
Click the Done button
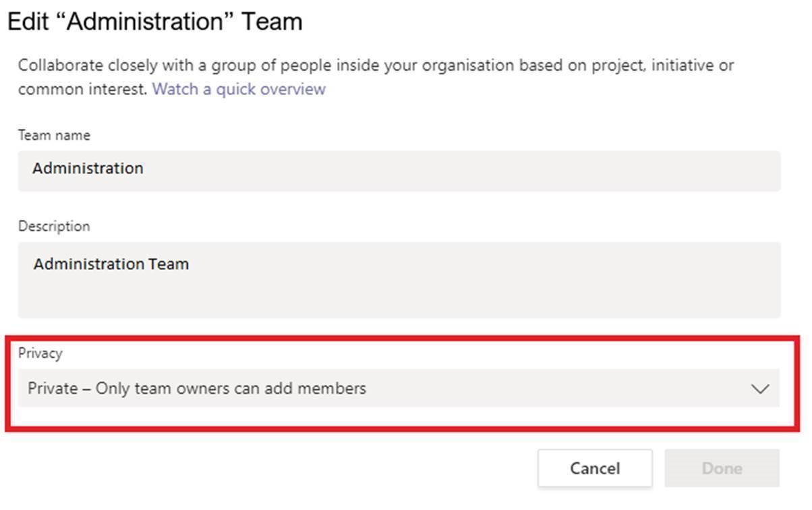[x=722, y=468]
